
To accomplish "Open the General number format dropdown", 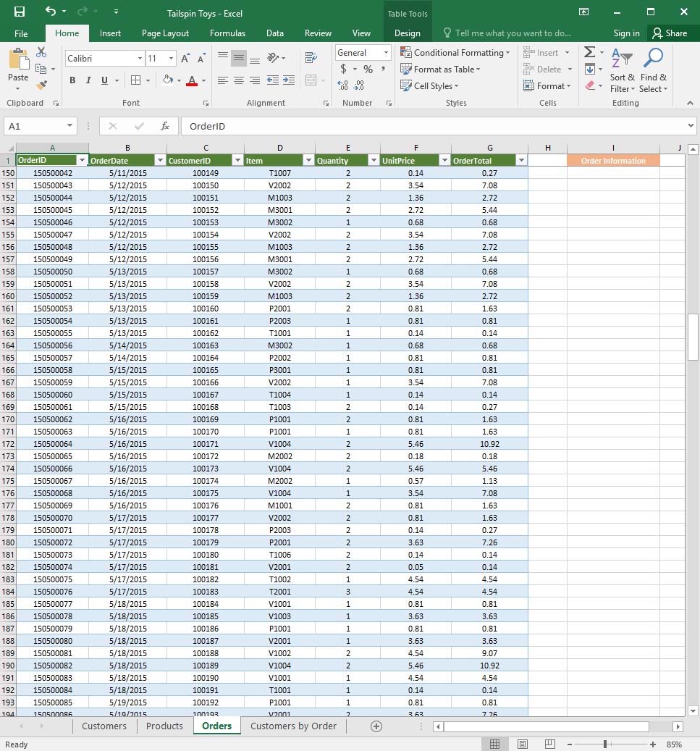I will [386, 53].
